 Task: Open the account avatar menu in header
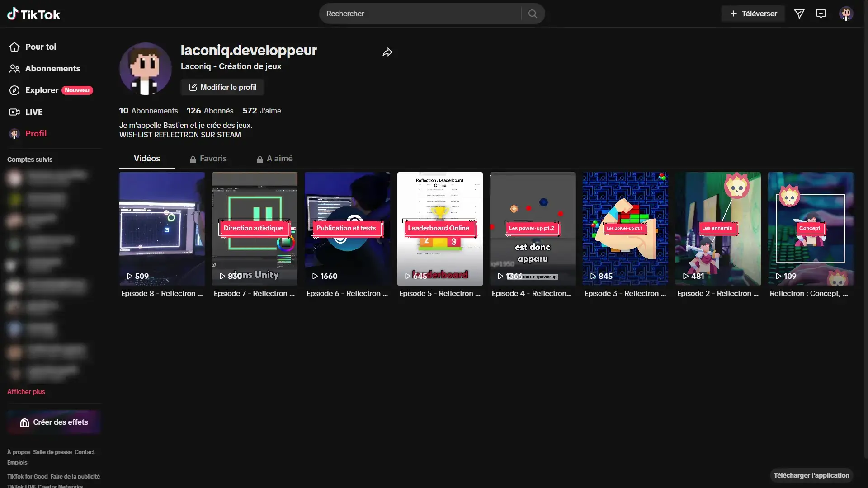click(846, 14)
